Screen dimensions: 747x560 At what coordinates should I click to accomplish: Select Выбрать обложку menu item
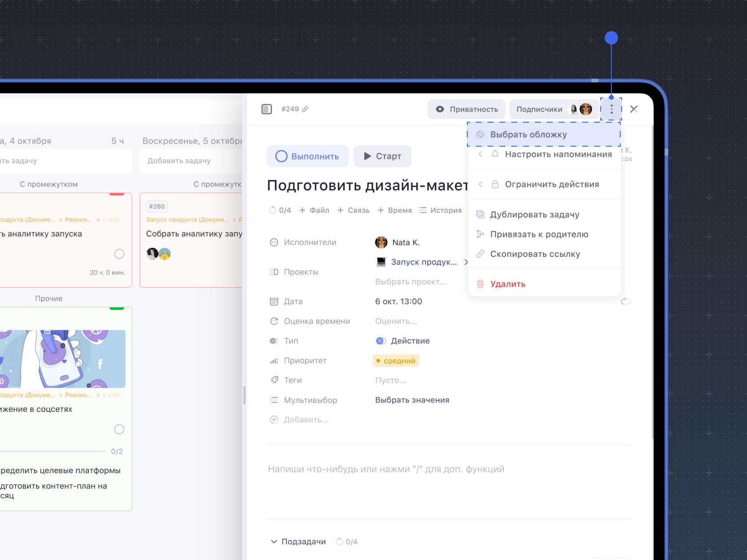[528, 135]
